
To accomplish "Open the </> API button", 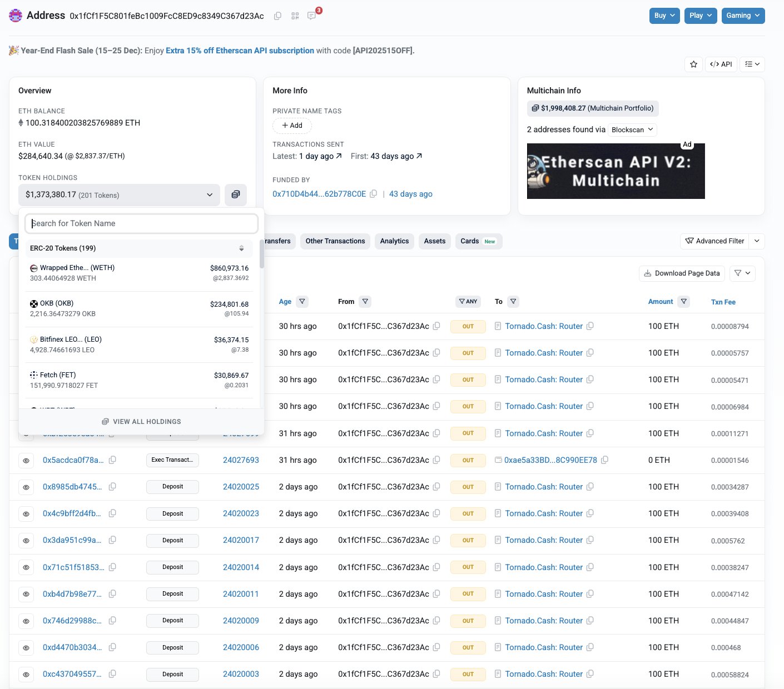I will pos(721,64).
